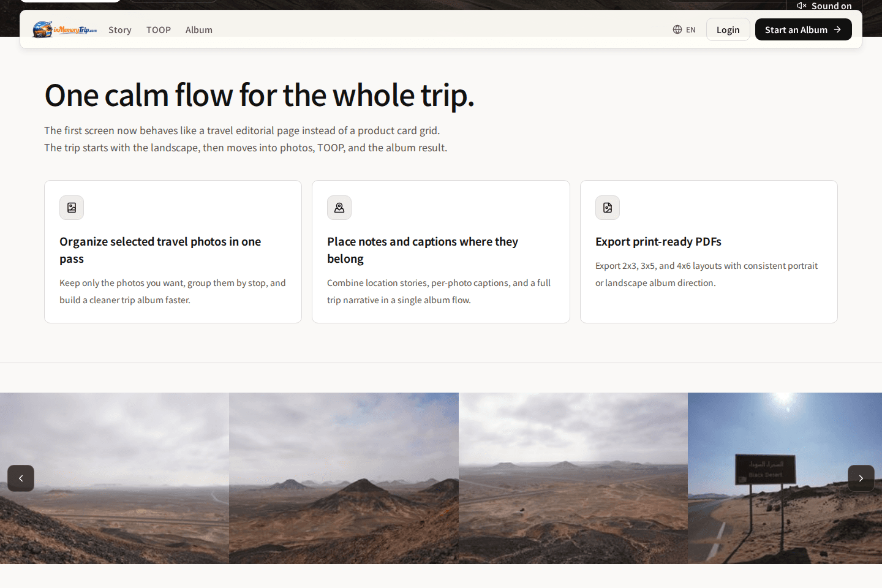Click the Start an Album button

tap(803, 30)
